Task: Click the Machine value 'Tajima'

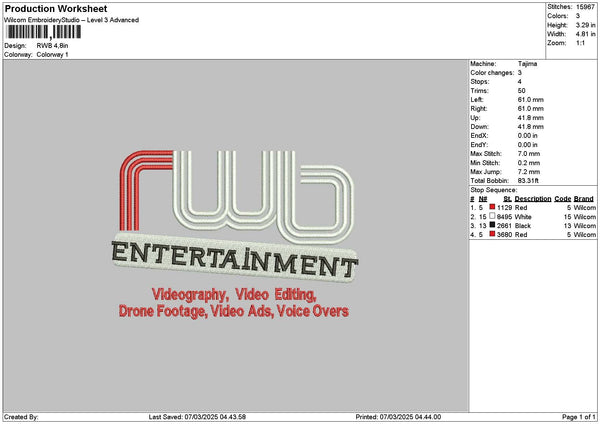Action: click(x=527, y=64)
